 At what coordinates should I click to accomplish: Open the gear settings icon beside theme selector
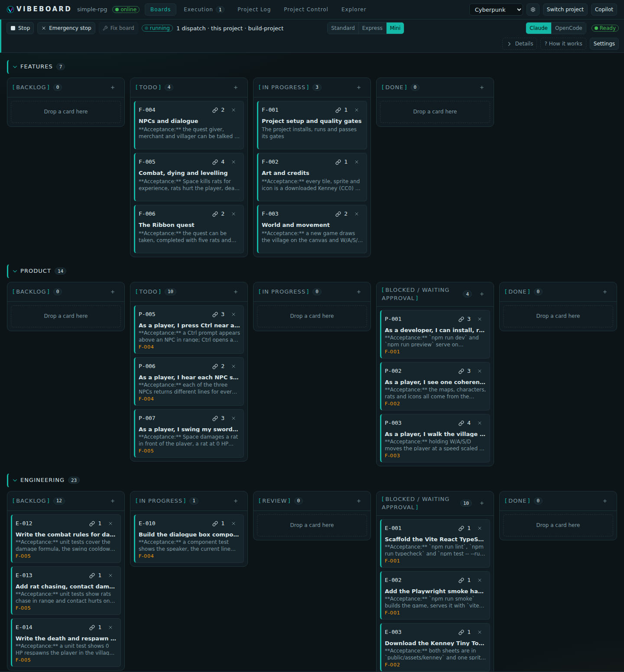click(x=533, y=10)
